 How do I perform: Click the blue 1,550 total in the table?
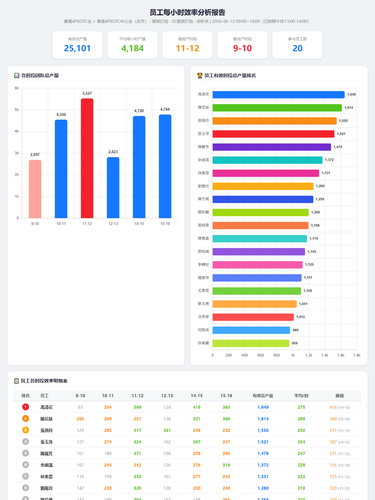263,430
